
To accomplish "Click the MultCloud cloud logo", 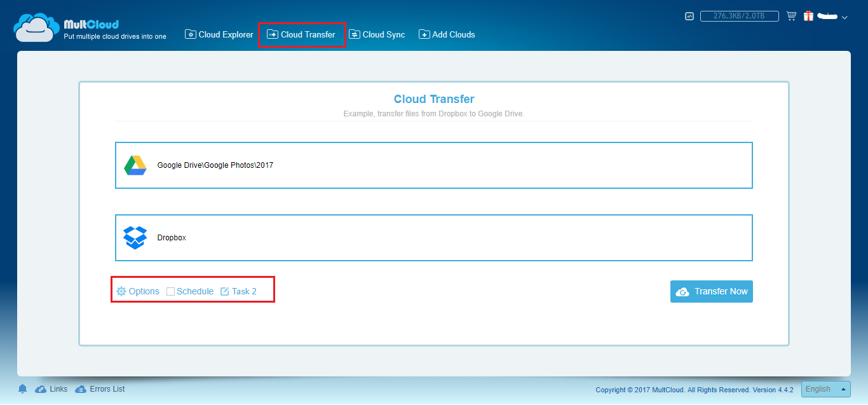I will pos(37,27).
